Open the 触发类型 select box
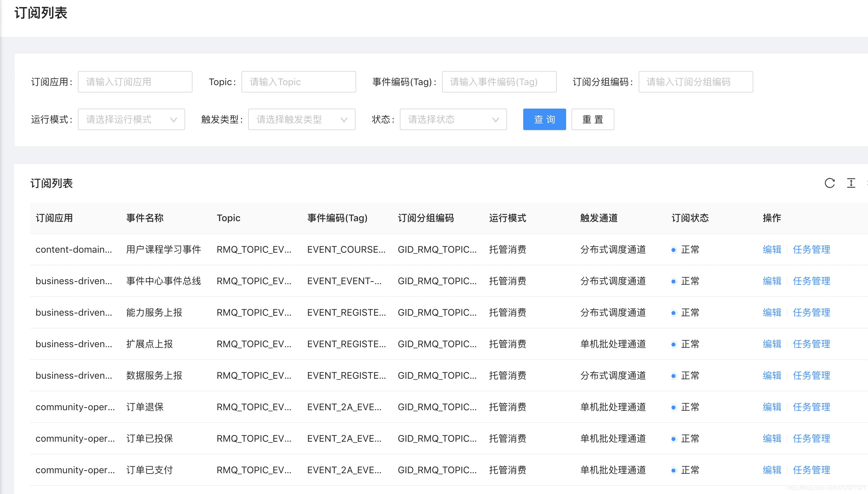Image resolution: width=868 pixels, height=494 pixels. click(x=302, y=119)
